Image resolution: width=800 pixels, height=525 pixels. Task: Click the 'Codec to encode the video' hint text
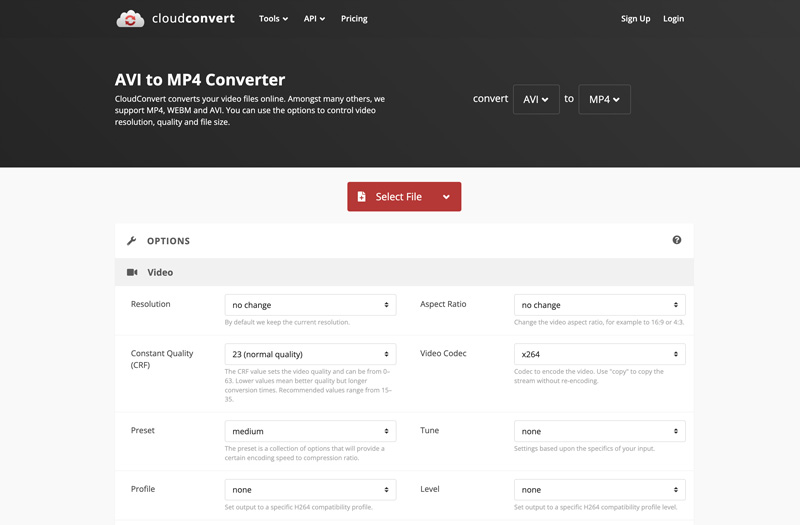click(x=589, y=376)
